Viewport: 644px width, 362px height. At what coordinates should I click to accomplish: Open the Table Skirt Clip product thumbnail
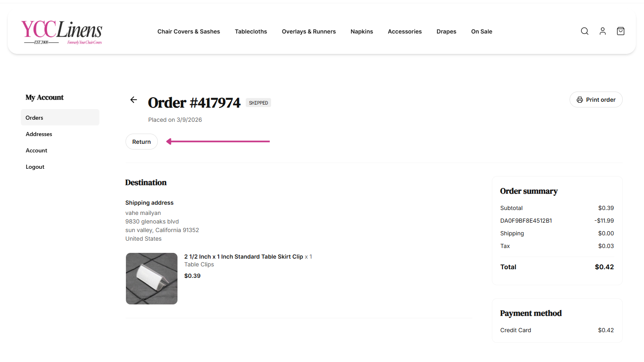(x=152, y=279)
